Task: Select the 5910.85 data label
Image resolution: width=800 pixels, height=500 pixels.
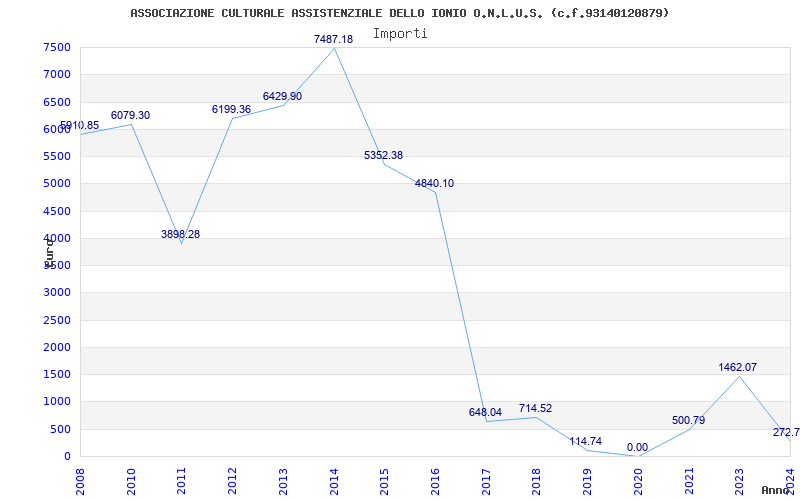Action: tap(80, 126)
